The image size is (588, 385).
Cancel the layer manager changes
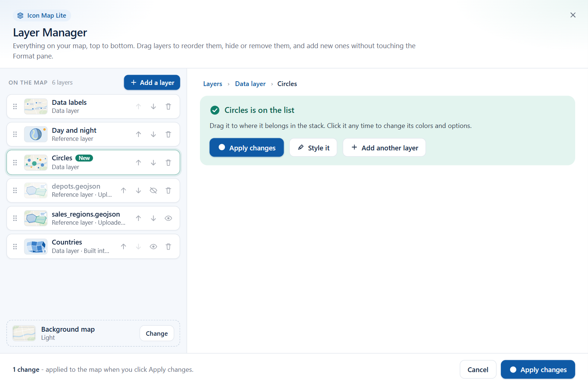(478, 370)
